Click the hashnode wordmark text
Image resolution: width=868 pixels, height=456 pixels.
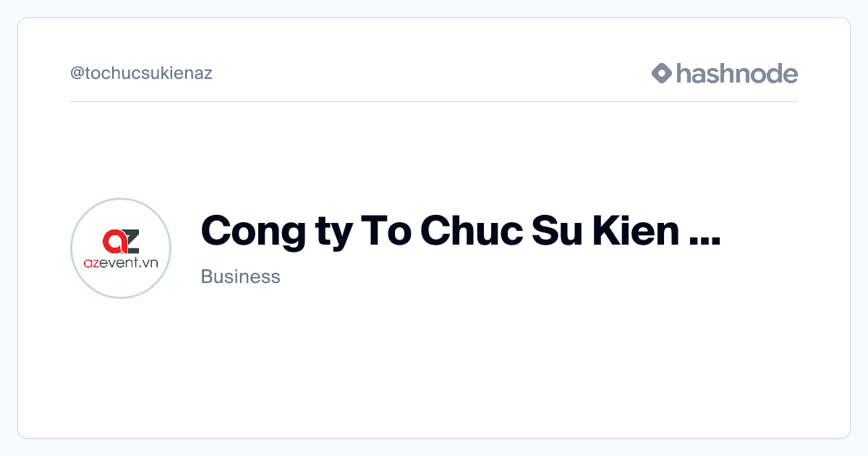(x=736, y=73)
